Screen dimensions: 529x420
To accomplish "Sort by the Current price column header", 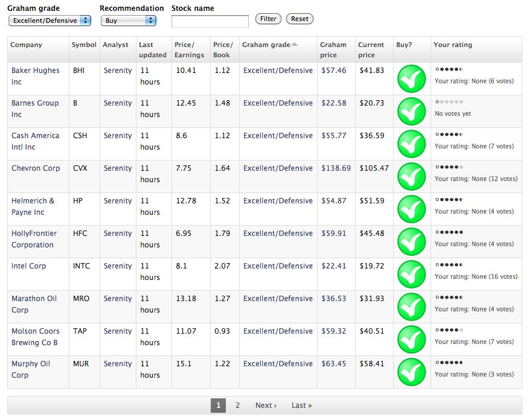I will 371,49.
